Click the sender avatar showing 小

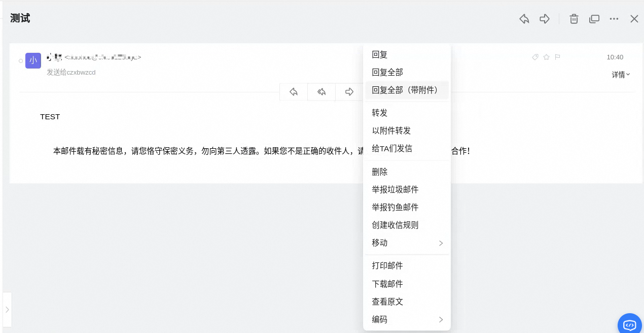pos(33,60)
